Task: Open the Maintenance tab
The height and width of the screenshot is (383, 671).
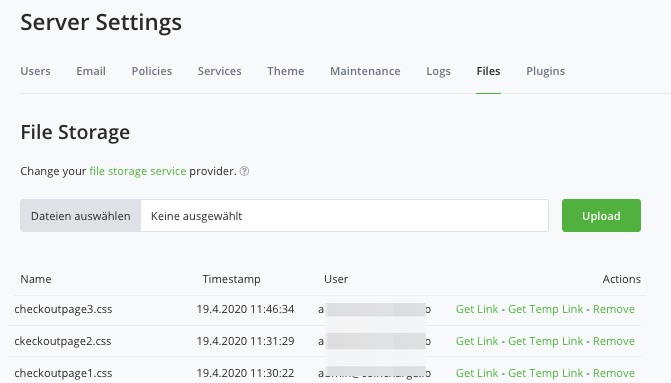Action: [x=365, y=71]
